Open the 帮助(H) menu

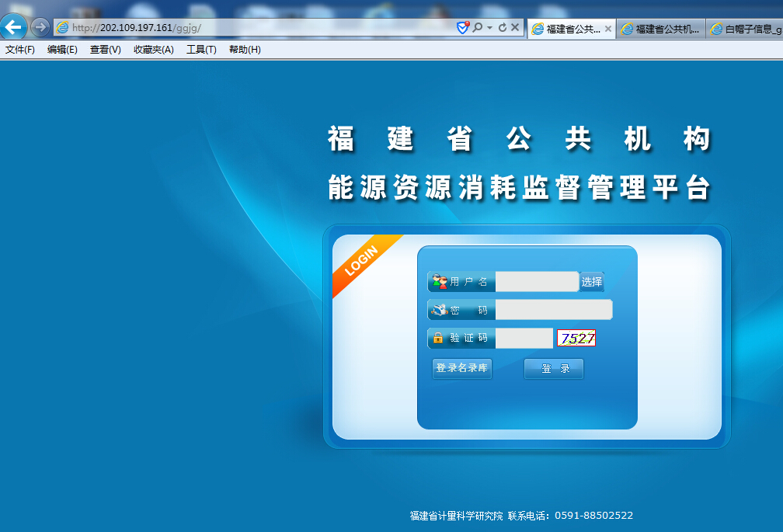tap(245, 50)
